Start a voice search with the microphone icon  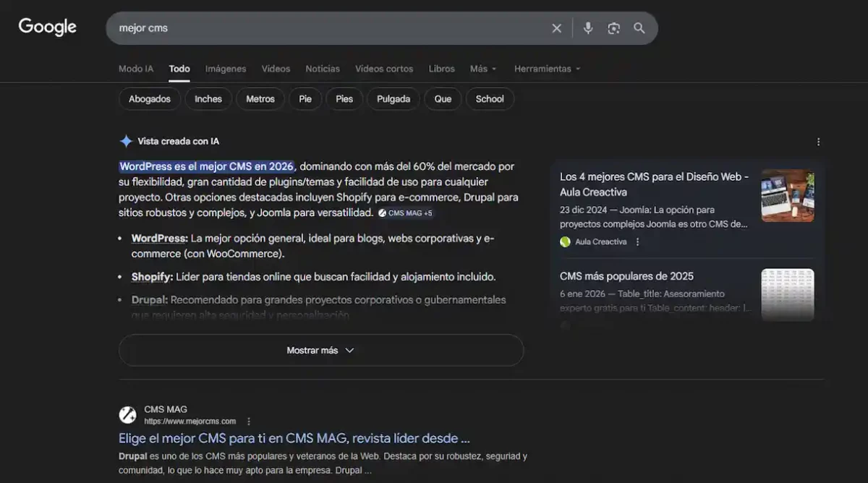tap(587, 27)
